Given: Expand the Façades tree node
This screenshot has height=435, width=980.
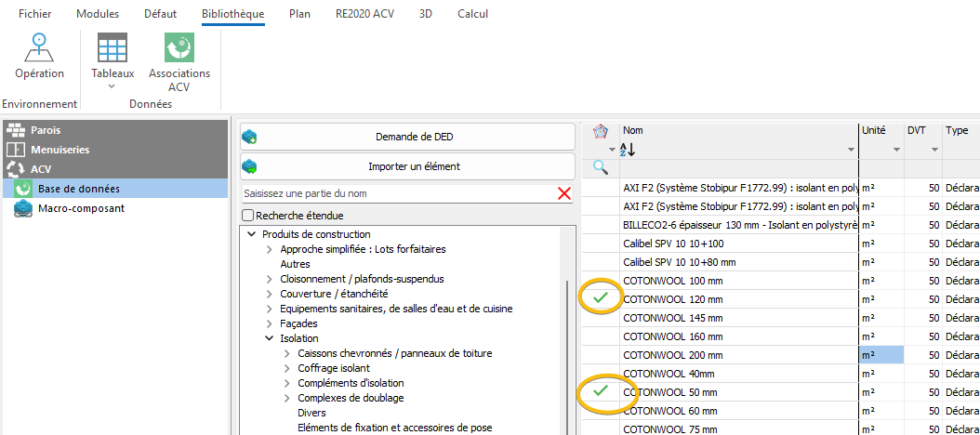Looking at the screenshot, I should click(270, 323).
